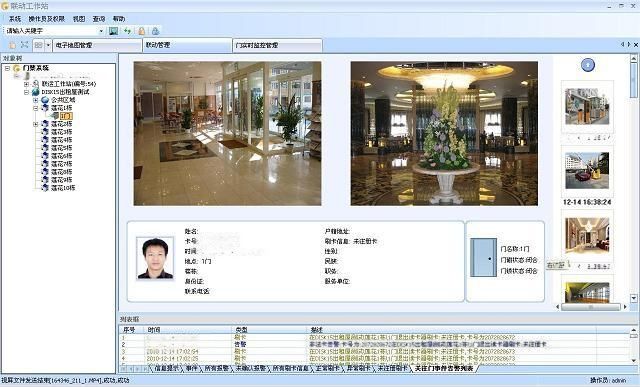Switch to the 门实时监控管理 tab

tap(278, 45)
